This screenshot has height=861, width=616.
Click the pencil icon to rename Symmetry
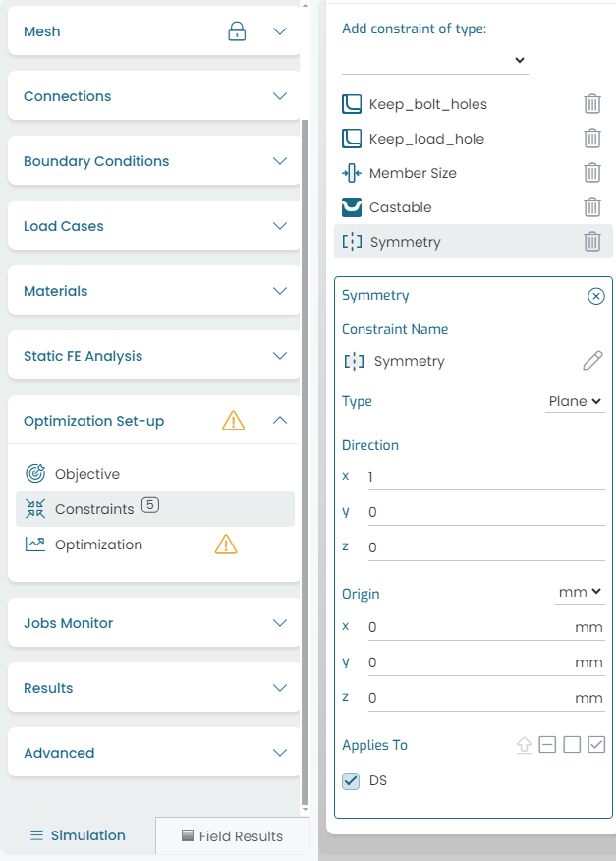[592, 361]
